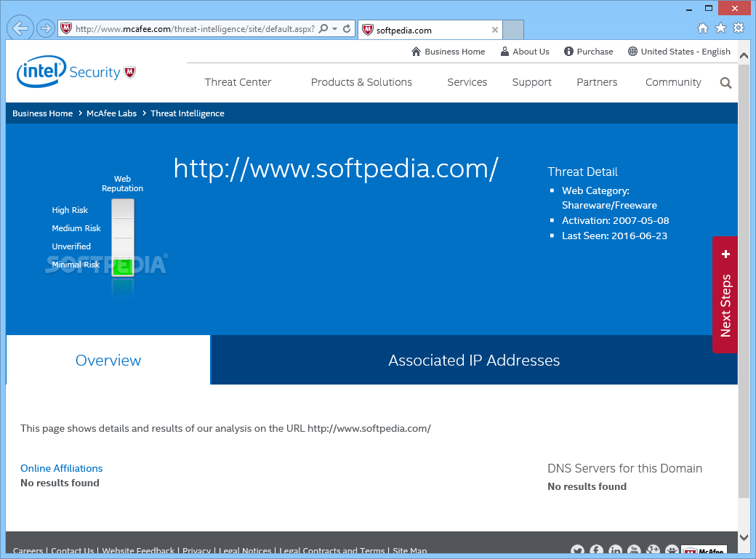
Task: Open the Partners menu
Action: coord(596,82)
